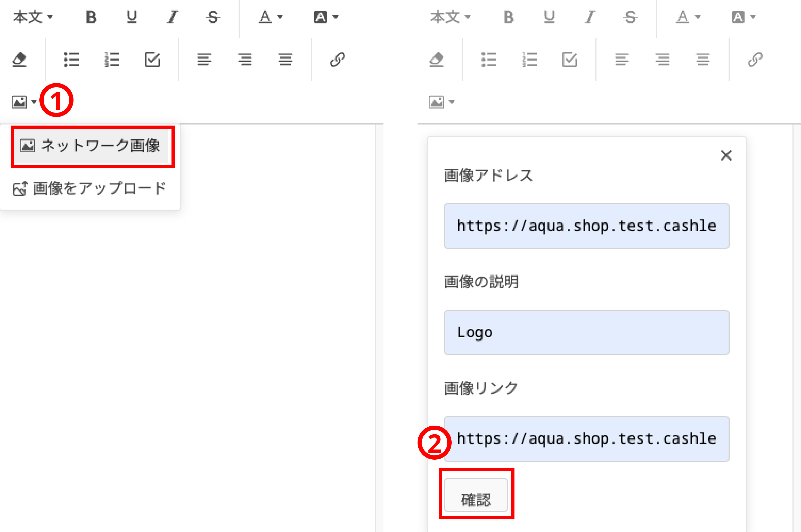Click the 画像の説明 field containing Logo

pos(586,332)
